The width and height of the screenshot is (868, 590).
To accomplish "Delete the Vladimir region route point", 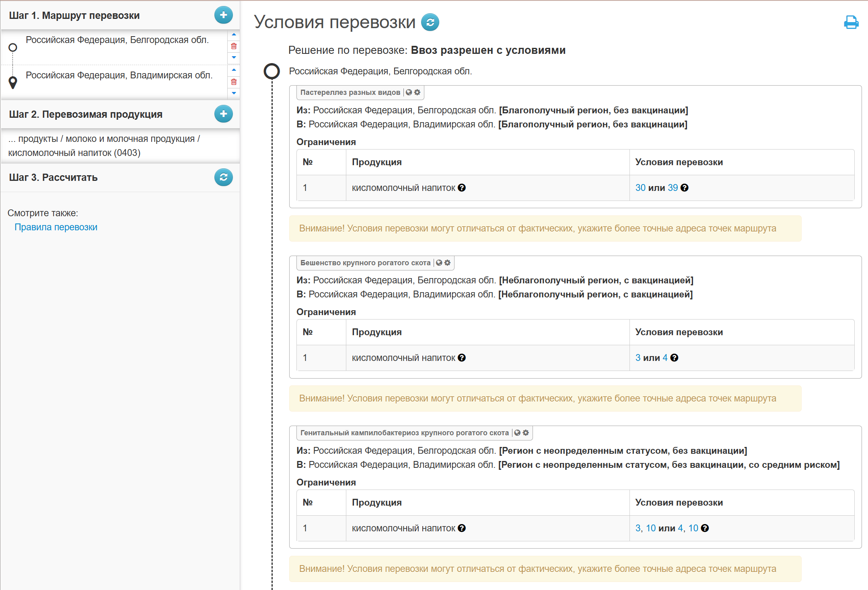I will click(234, 82).
